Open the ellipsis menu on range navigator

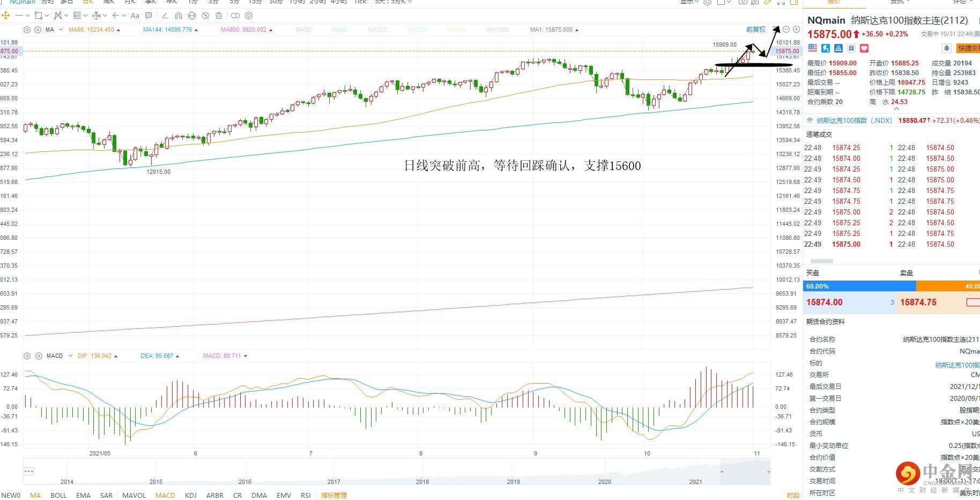(x=29, y=471)
